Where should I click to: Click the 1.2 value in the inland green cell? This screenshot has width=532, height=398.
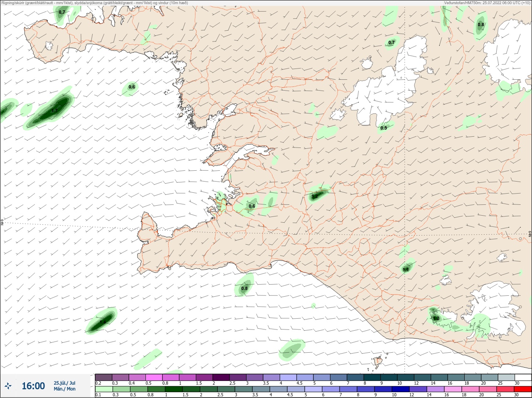315,196
